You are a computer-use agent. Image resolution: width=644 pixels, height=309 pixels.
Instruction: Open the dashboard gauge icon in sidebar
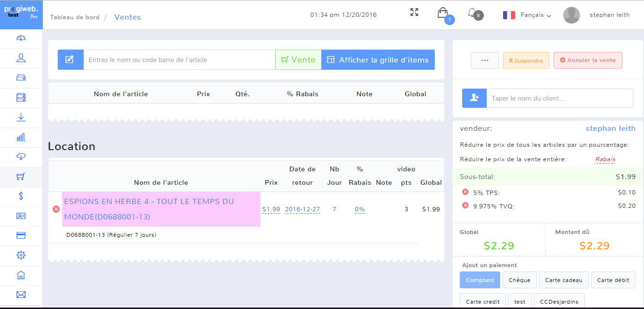point(21,39)
